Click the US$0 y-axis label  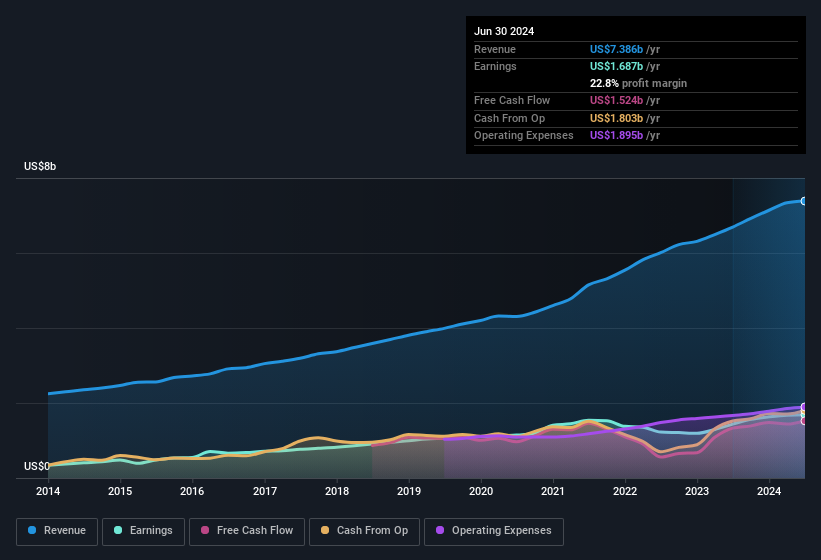[36, 466]
